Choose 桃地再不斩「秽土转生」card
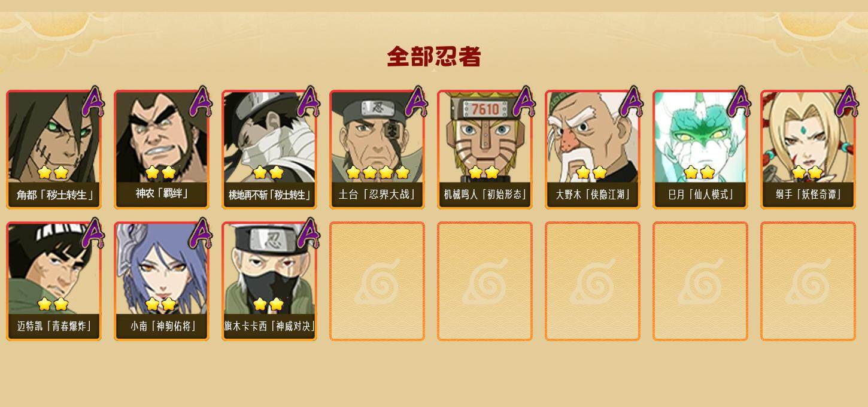 tap(269, 150)
